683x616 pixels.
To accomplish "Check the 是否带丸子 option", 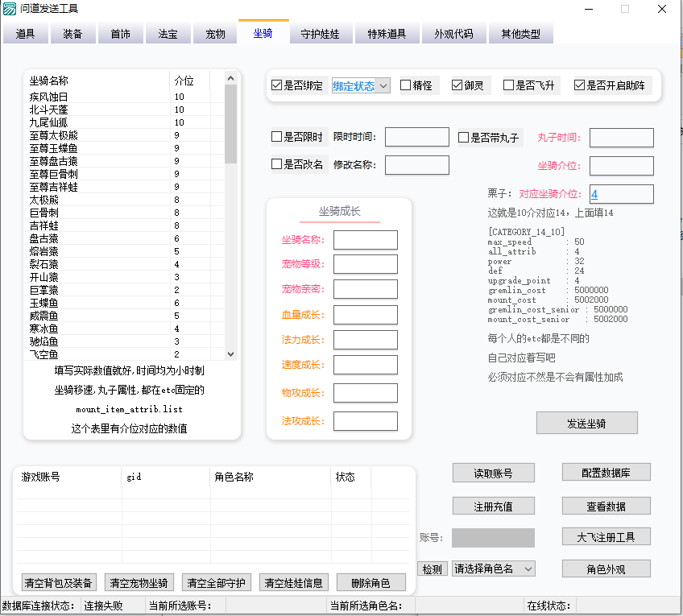I will [464, 138].
